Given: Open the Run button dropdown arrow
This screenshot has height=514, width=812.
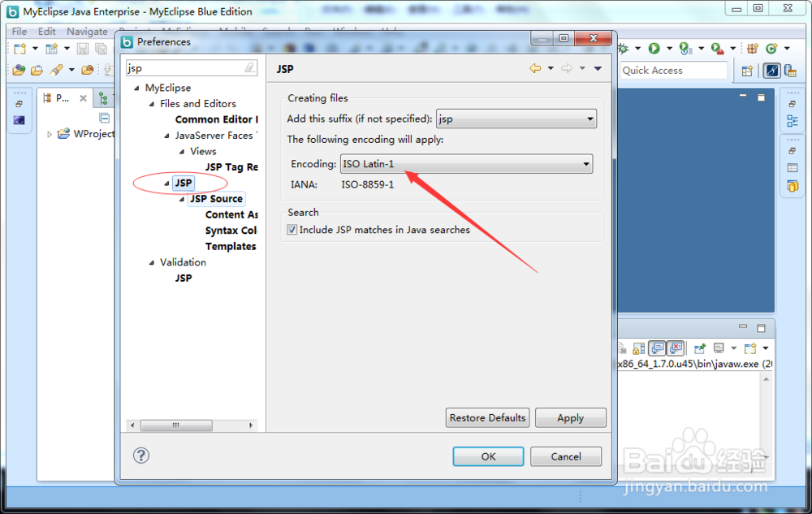Looking at the screenshot, I should (x=669, y=49).
